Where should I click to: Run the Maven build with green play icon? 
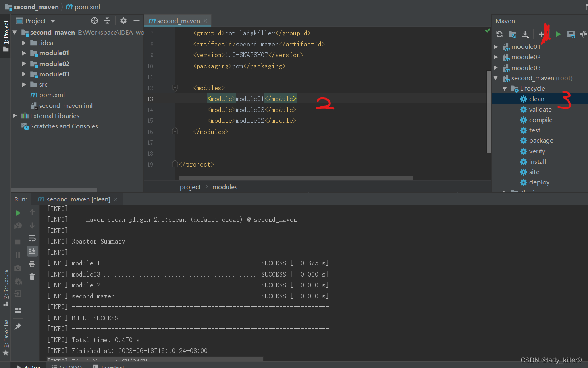click(x=558, y=35)
